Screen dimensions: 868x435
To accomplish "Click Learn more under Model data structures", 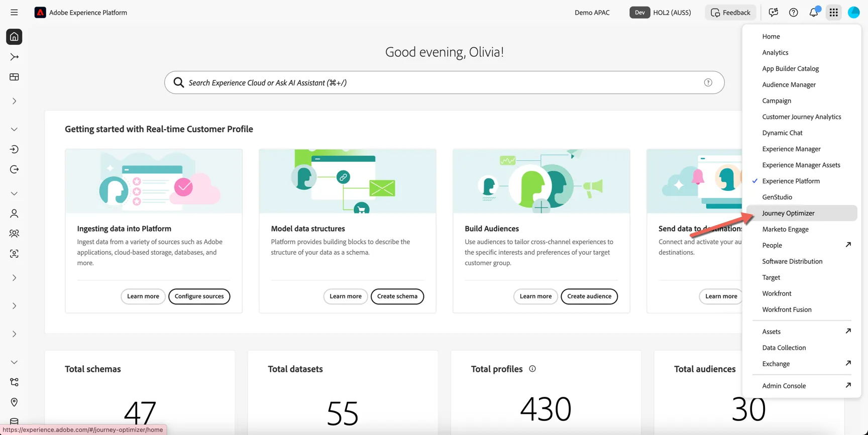I will coord(346,296).
